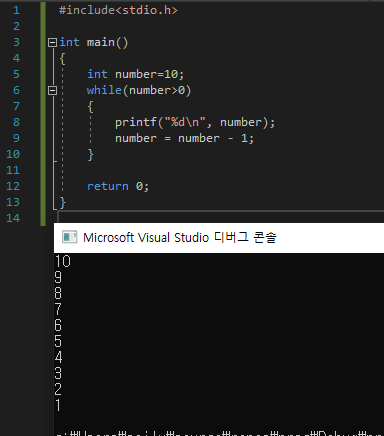384x436 pixels.
Task: Collapse the while(number>0) loop block
Action: click(x=52, y=90)
